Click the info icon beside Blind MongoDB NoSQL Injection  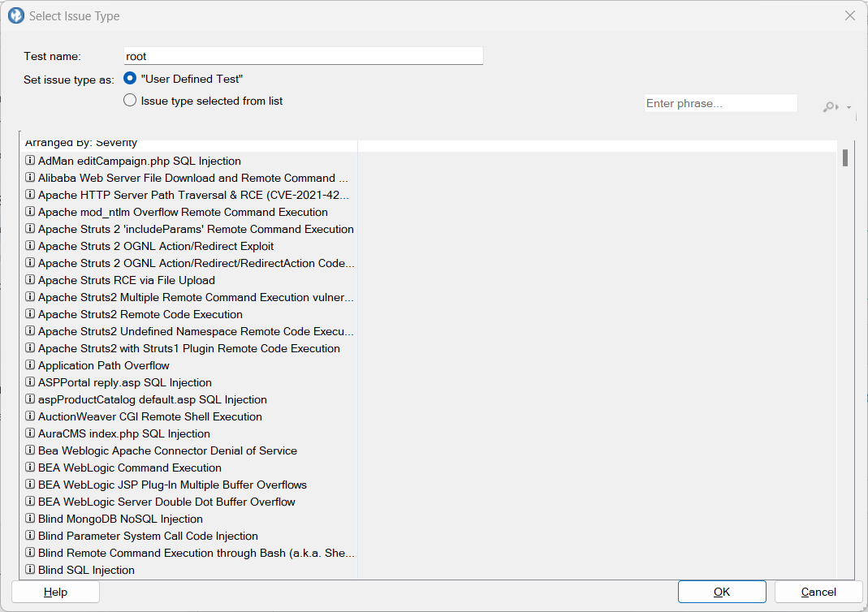click(30, 519)
